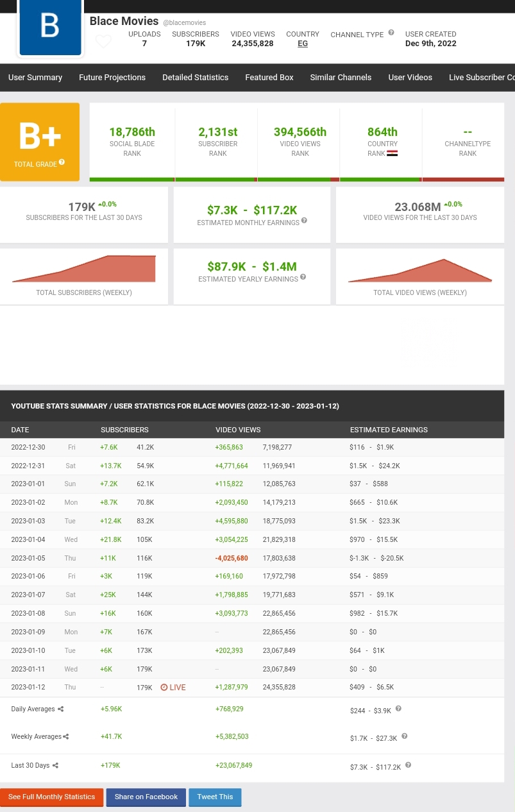Click the Share on Facebook button
The image size is (515, 812).
146,797
